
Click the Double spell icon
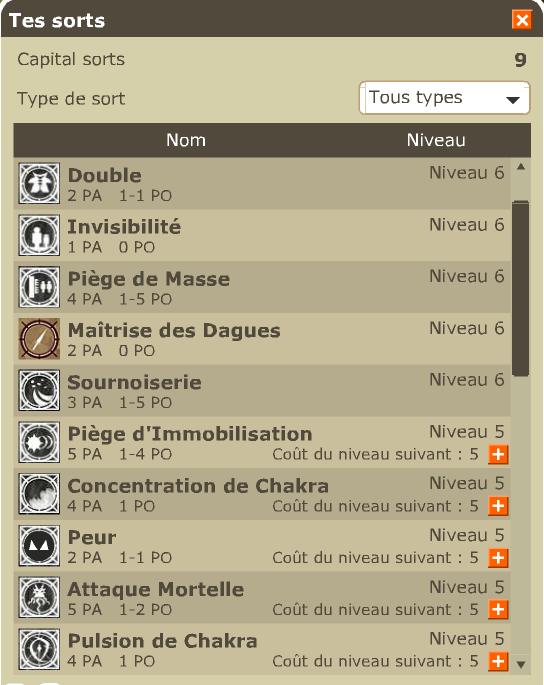point(39,183)
